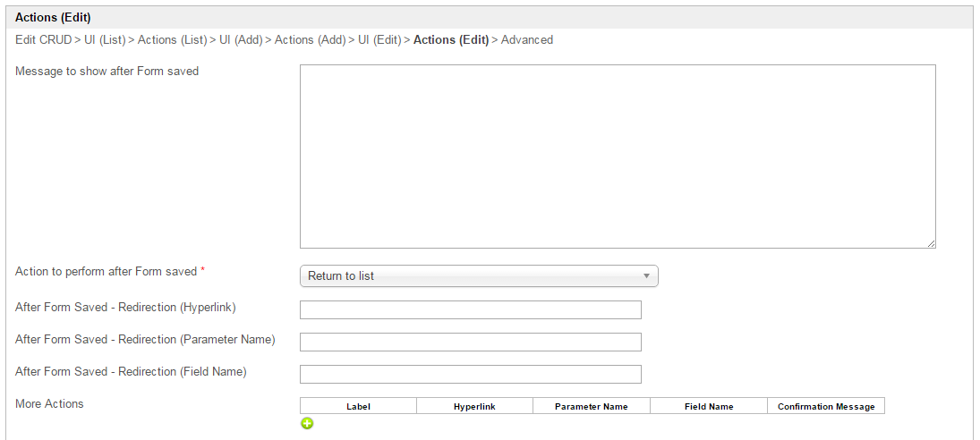Click the message after Form saved textarea
Screen dimensions: 980x440
pos(618,156)
